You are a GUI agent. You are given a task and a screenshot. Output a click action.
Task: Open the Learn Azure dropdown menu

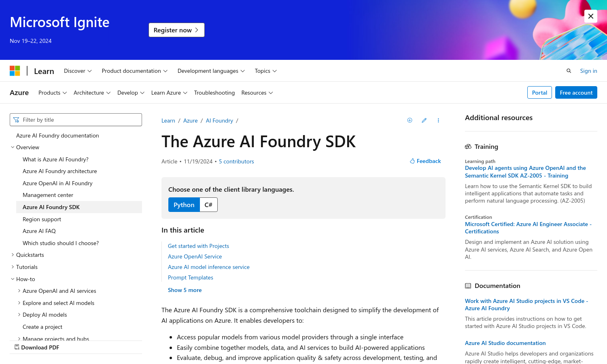pos(169,93)
